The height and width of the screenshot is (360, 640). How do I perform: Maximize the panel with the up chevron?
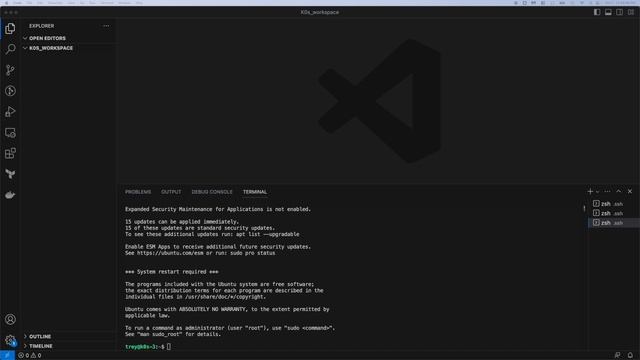click(x=618, y=191)
